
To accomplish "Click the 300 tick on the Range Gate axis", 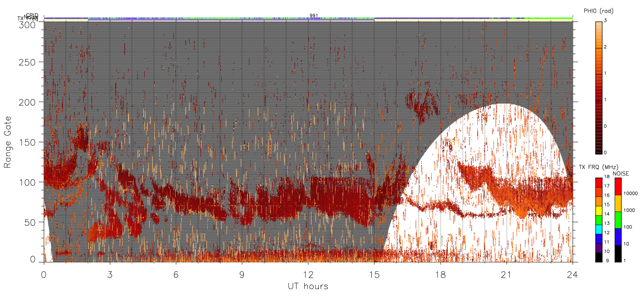I will click(x=27, y=24).
